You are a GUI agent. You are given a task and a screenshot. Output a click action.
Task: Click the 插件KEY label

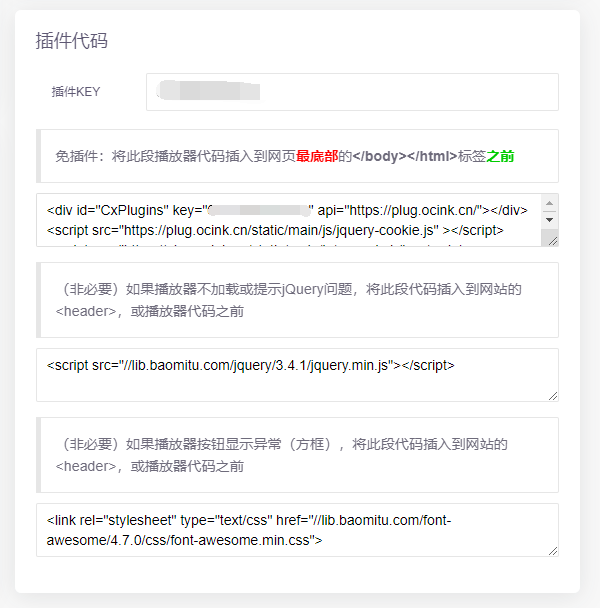[76, 92]
